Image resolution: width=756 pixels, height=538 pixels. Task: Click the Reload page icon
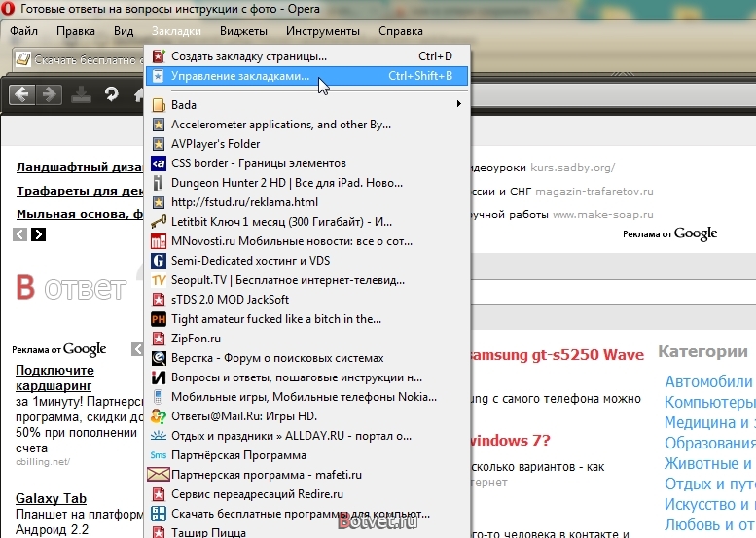[111, 94]
